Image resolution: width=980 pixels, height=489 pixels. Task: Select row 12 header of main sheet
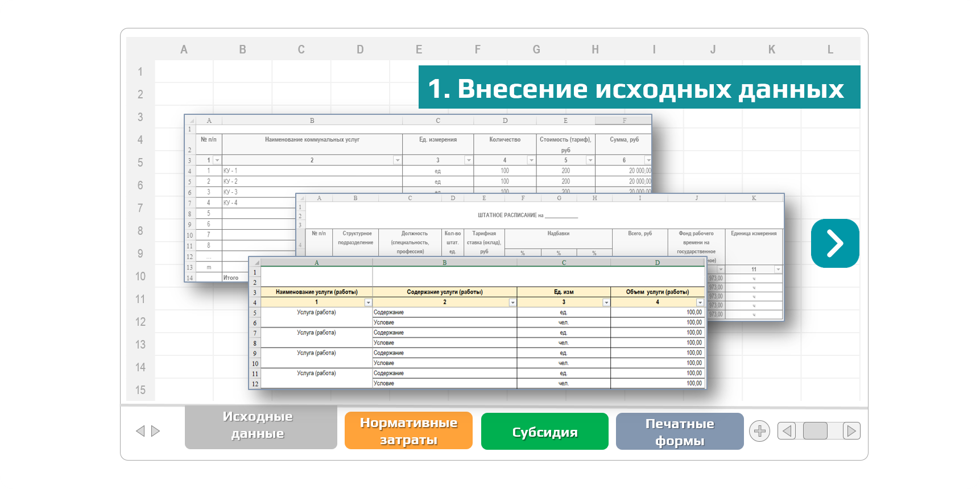(140, 322)
